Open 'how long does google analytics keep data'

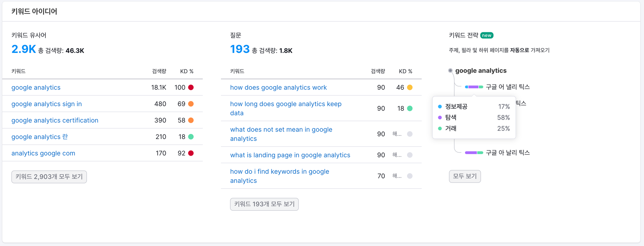[x=286, y=108]
